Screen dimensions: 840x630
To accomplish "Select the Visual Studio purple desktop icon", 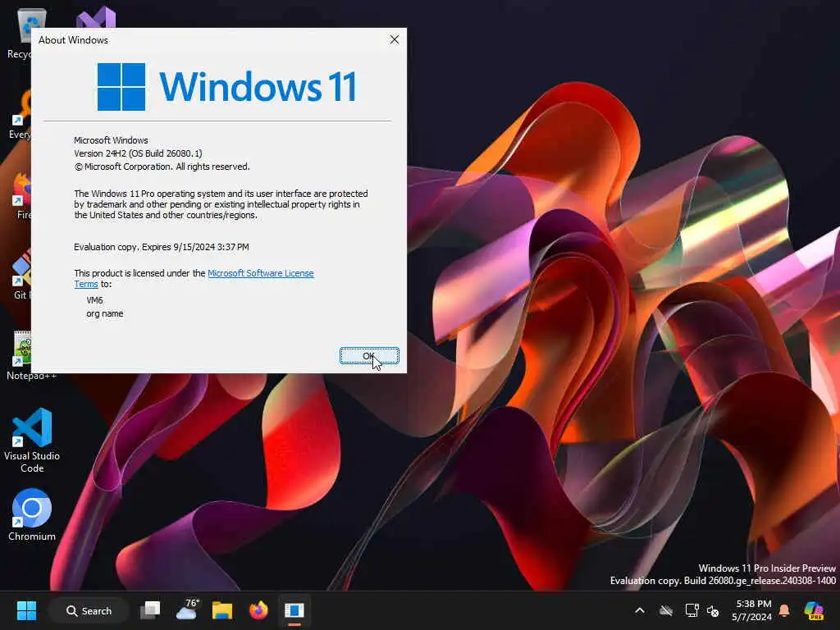I will [x=97, y=18].
